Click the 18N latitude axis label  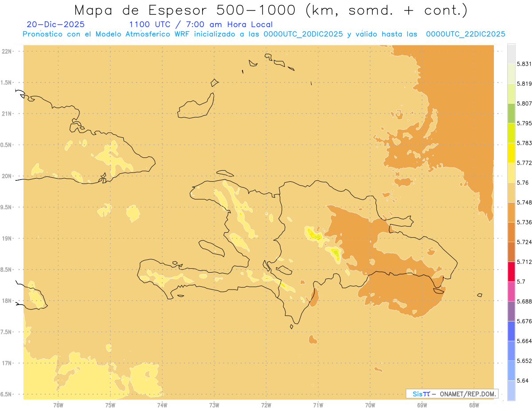[x=7, y=301]
